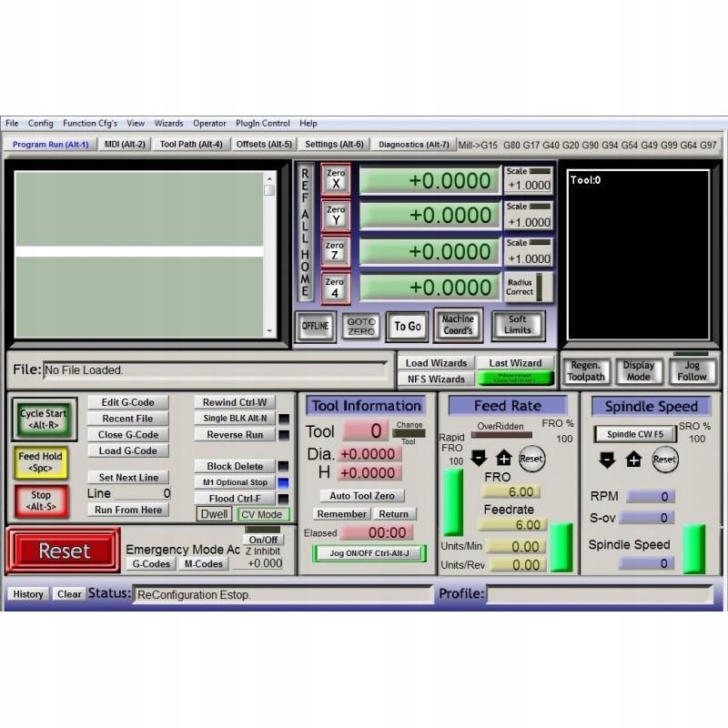Image resolution: width=728 pixels, height=728 pixels.
Task: Click G-code window scroll down arrow
Action: click(269, 331)
